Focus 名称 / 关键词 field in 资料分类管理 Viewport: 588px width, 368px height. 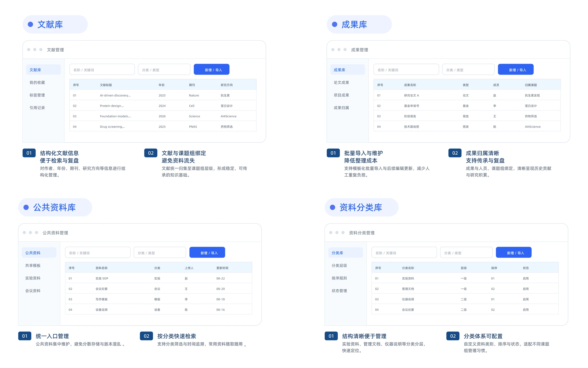click(x=404, y=252)
